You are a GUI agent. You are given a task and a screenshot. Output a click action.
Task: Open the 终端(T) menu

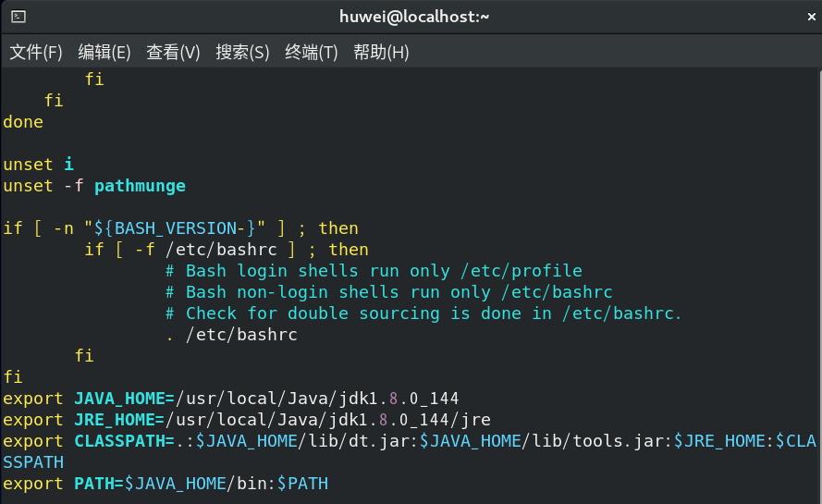tap(312, 52)
